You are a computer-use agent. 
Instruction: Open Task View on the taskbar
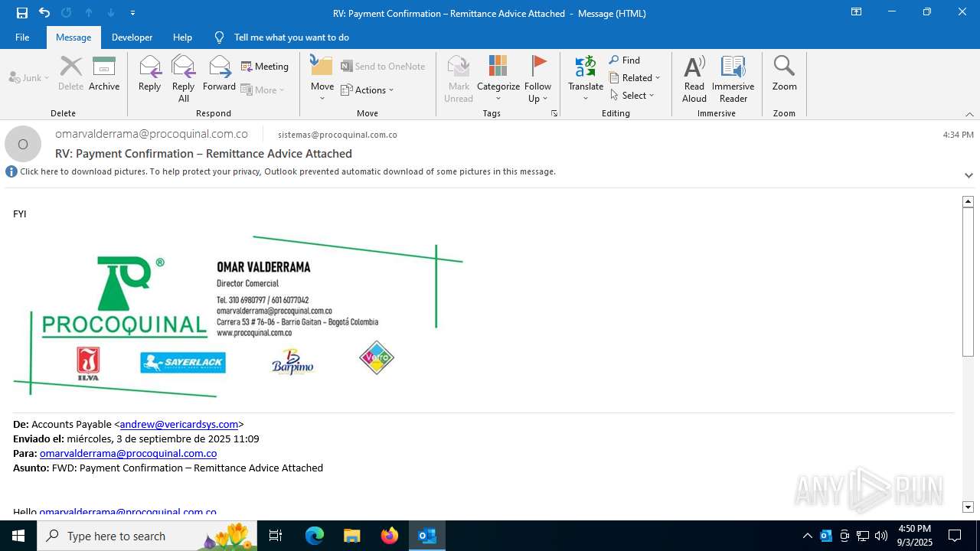(x=276, y=536)
